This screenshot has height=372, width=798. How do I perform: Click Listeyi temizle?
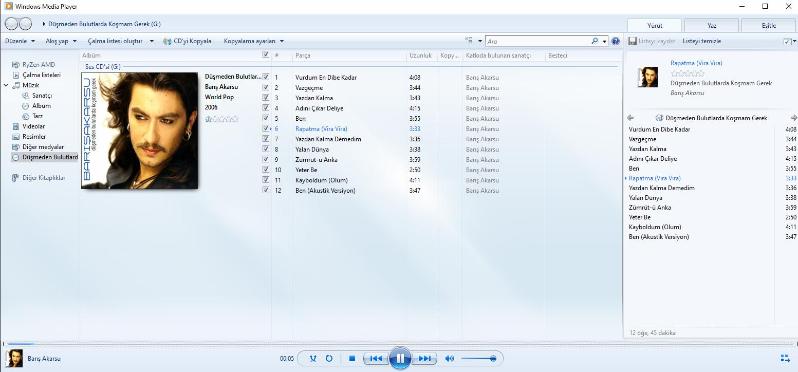(x=701, y=41)
